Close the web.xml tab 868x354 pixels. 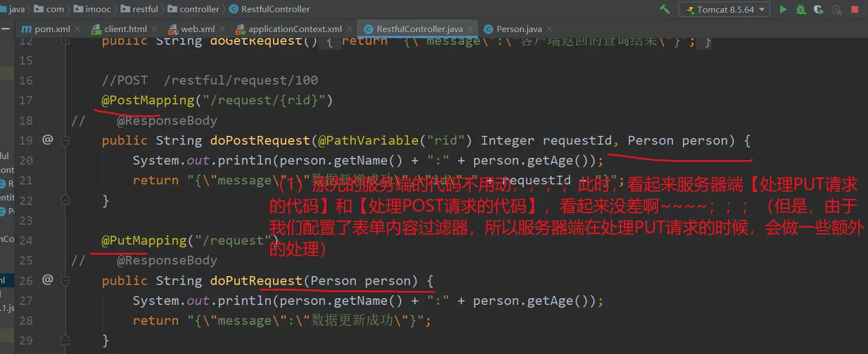point(222,29)
